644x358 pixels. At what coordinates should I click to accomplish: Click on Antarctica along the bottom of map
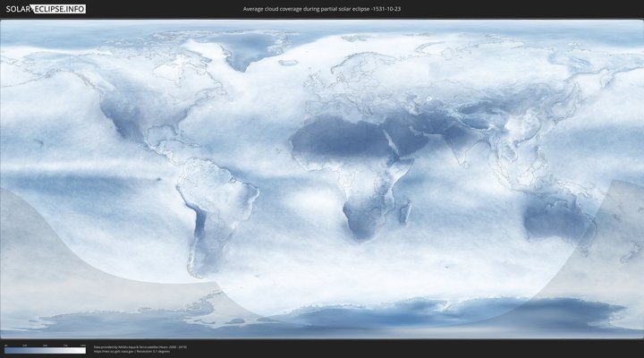click(402, 318)
